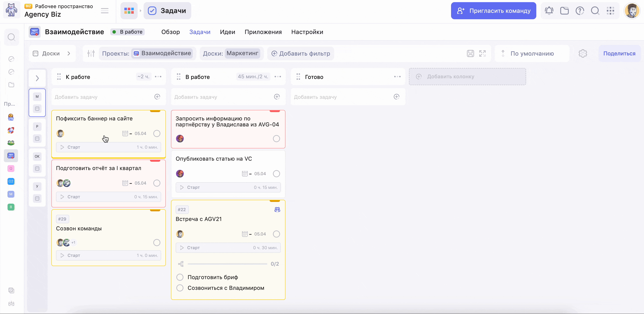Expand the Доски boards chevron
The width and height of the screenshot is (644, 314).
pyautogui.click(x=69, y=53)
